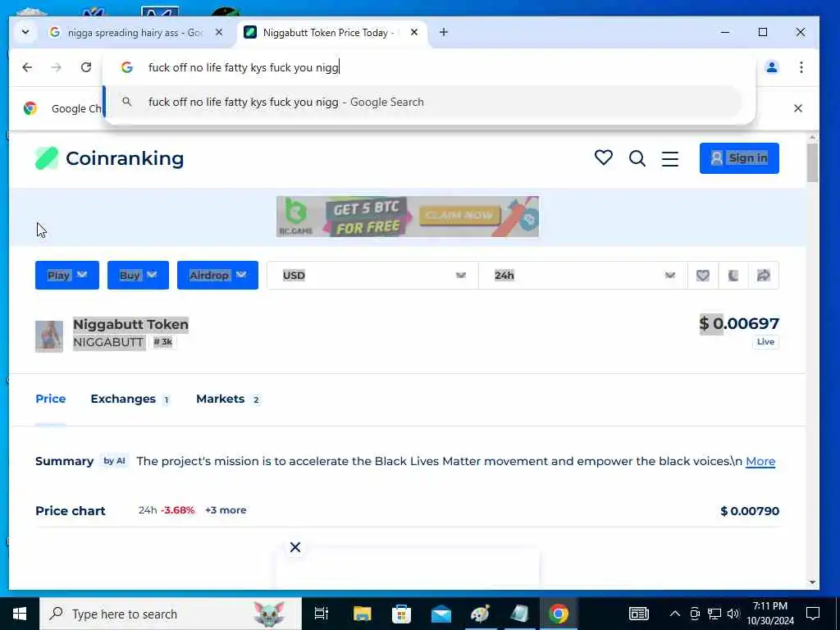Select the Price tab

click(50, 399)
